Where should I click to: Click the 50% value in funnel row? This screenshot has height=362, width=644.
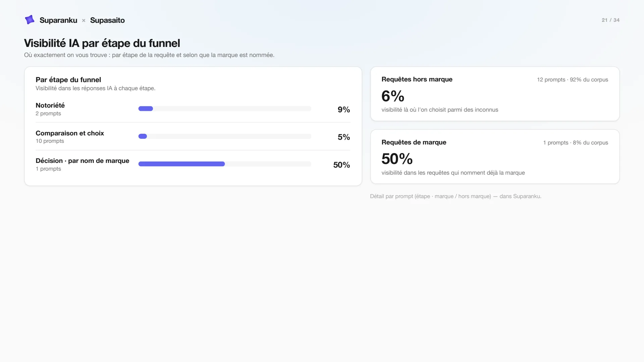(341, 165)
